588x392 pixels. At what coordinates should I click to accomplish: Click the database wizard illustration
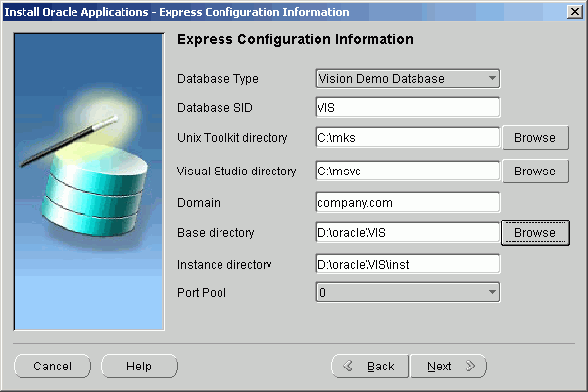coord(89,182)
